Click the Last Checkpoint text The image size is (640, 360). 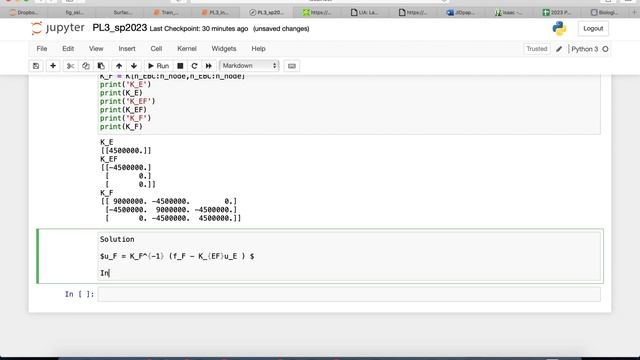tap(199, 29)
